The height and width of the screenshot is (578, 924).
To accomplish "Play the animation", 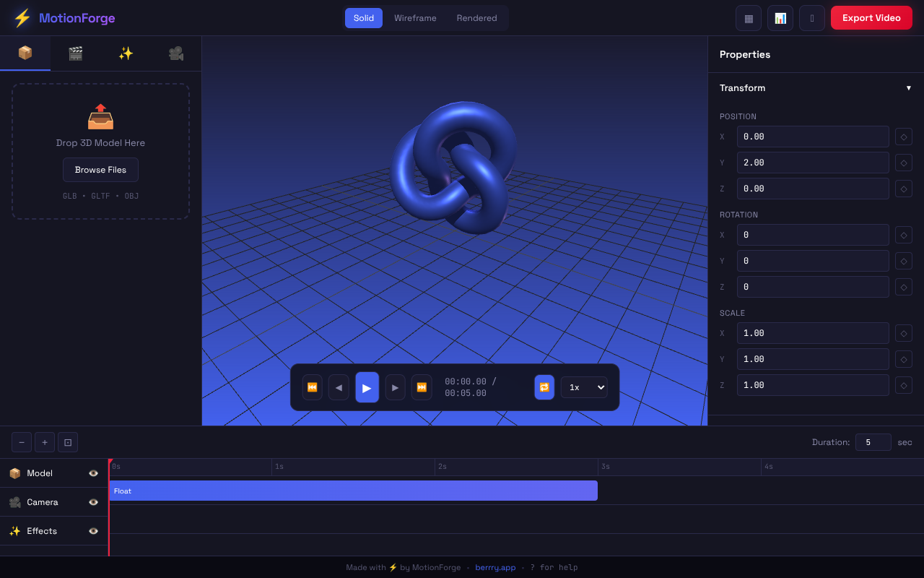I will (367, 387).
